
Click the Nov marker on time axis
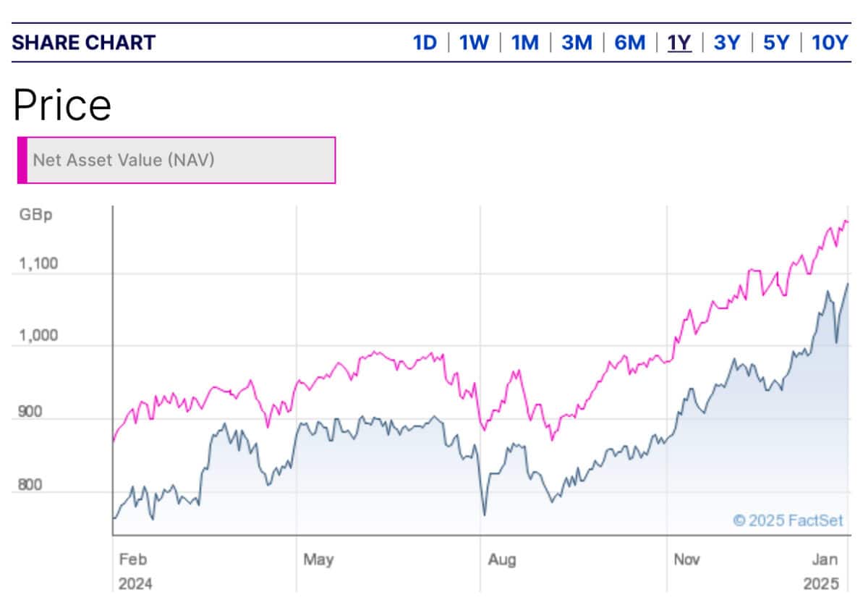point(686,560)
